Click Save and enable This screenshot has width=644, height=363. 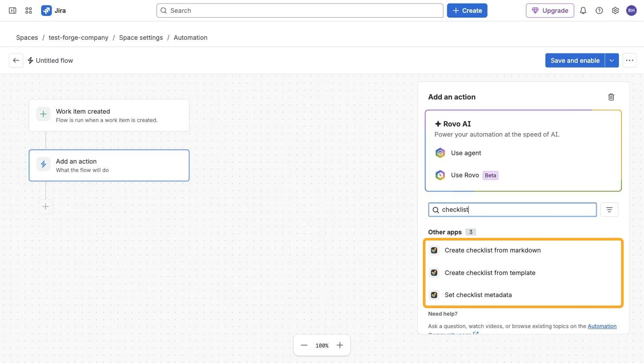pos(575,61)
